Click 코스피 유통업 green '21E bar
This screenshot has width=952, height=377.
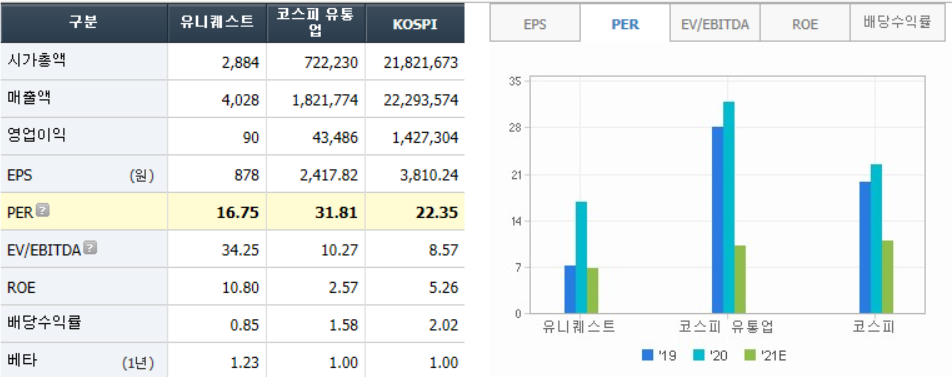tap(740, 279)
